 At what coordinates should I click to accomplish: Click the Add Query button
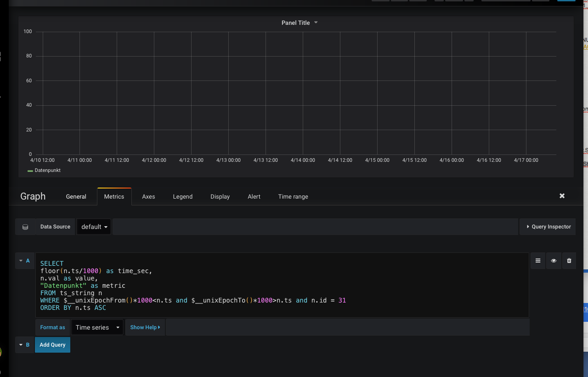coord(52,345)
